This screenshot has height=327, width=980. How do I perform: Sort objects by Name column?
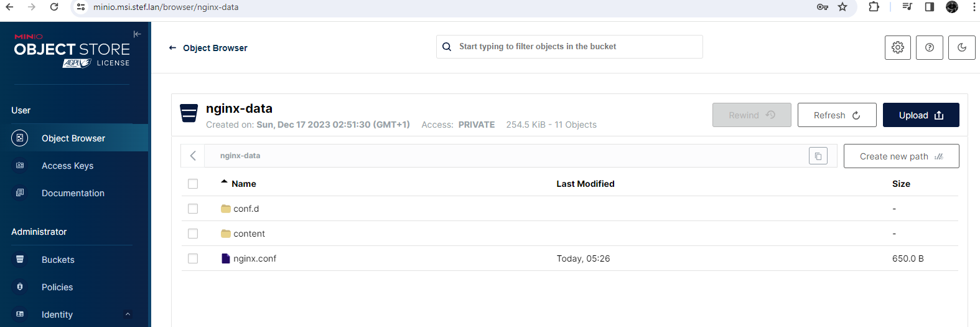click(x=243, y=184)
